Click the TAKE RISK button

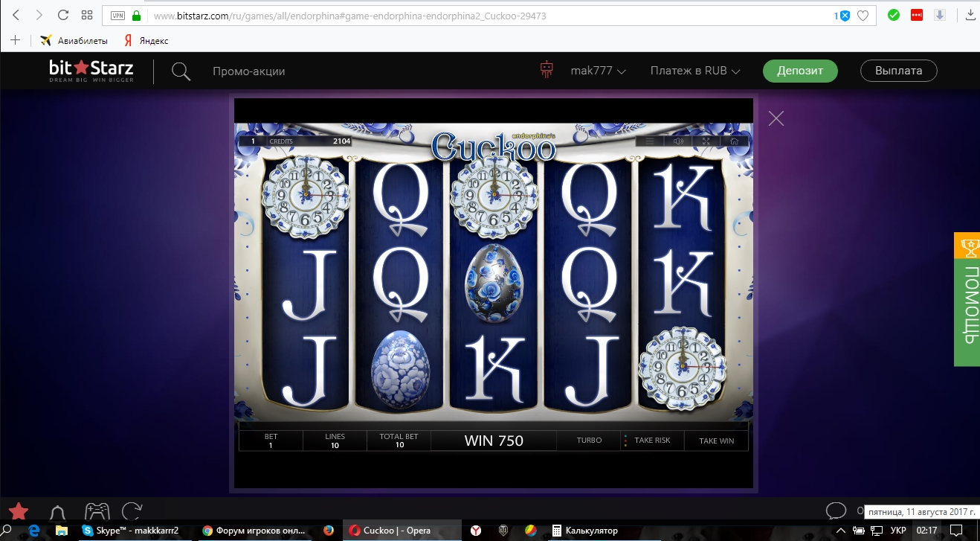(x=652, y=441)
